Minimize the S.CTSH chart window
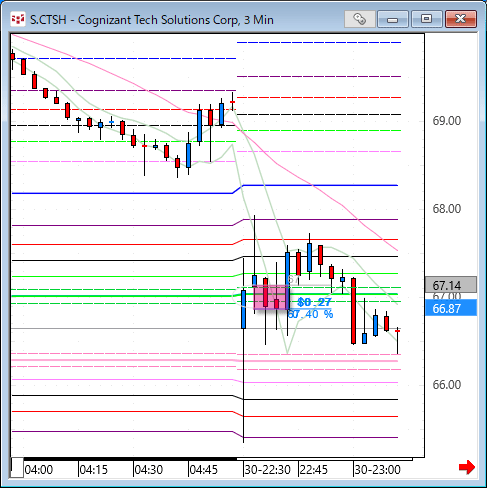Screen dimensions: 487x488 [393, 19]
